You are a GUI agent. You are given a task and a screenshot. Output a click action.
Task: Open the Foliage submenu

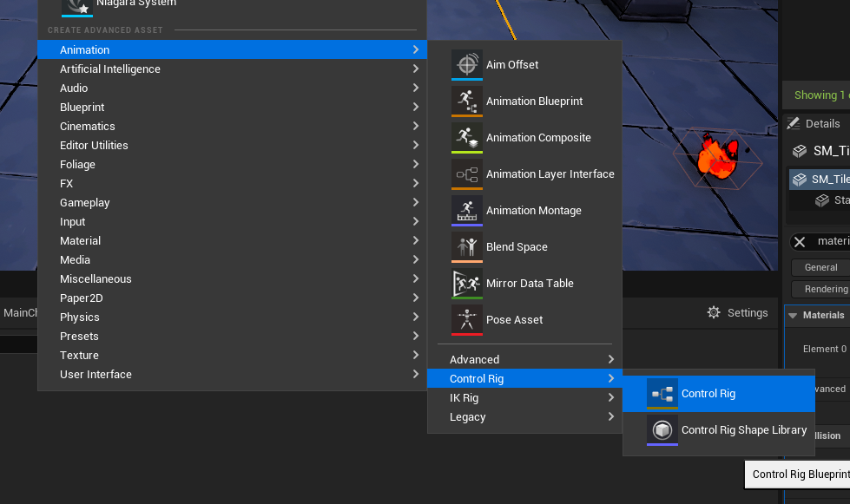[232, 164]
